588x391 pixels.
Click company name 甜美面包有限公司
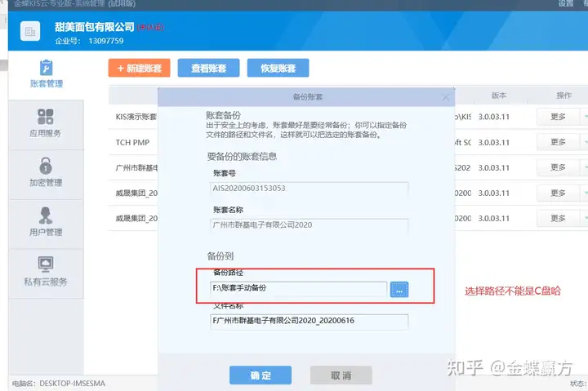[x=95, y=27]
